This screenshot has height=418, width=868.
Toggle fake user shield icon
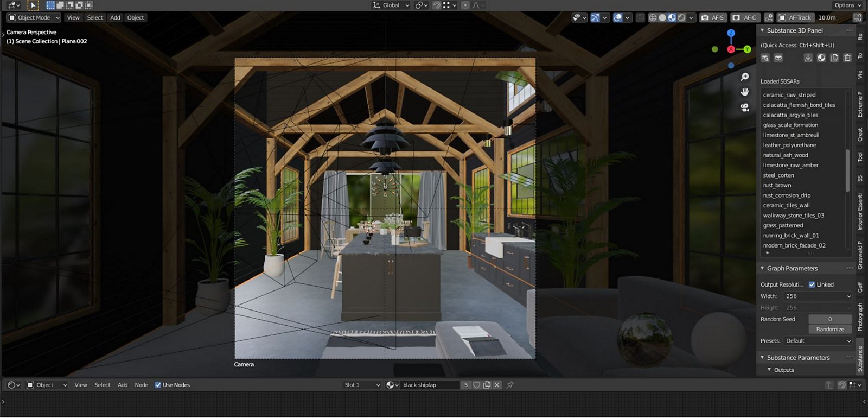pos(477,385)
